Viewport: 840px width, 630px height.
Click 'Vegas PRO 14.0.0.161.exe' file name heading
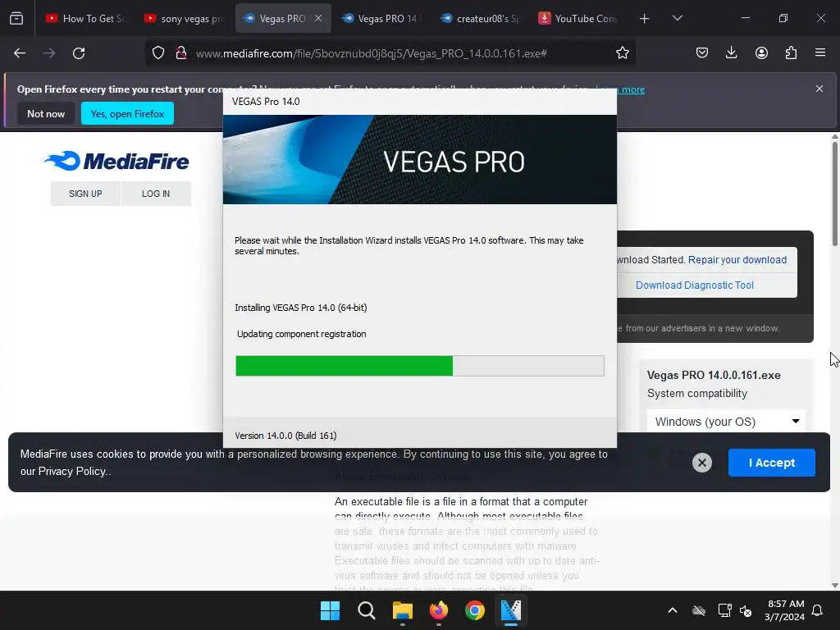(714, 375)
